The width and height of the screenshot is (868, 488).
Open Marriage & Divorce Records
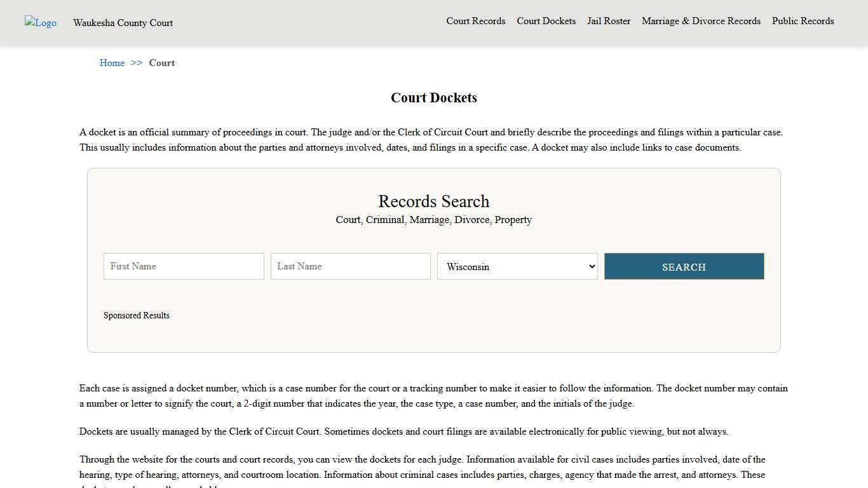point(701,21)
